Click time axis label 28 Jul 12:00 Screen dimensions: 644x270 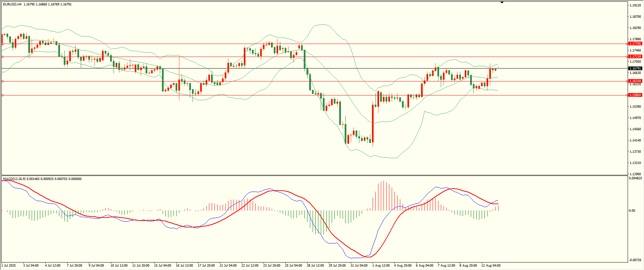[315, 266]
